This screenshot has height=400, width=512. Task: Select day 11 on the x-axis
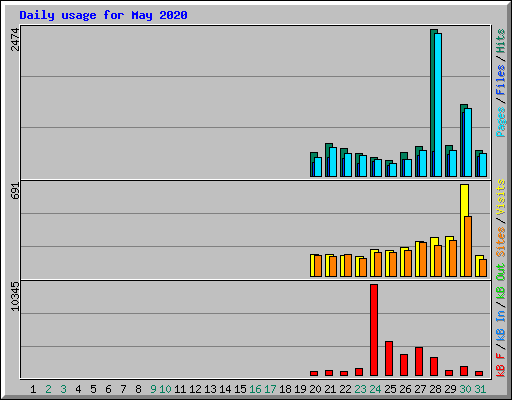(x=180, y=389)
